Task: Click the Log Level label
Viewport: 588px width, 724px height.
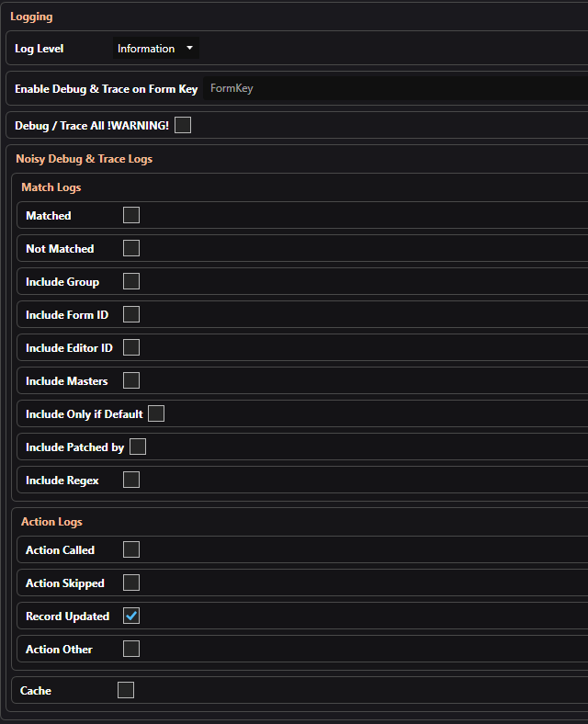Action: coord(40,49)
